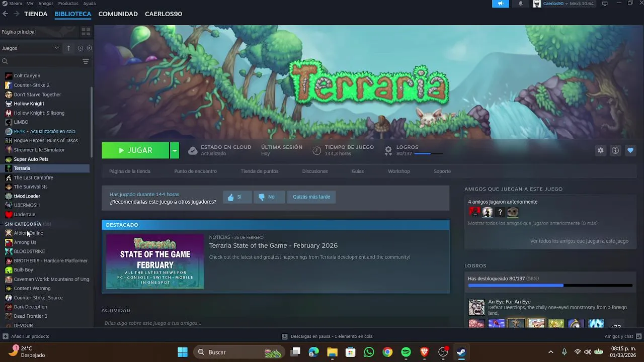Viewport: 644px width, 362px height.
Task: Click the thumbs up Sí button
Action: pyautogui.click(x=237, y=197)
